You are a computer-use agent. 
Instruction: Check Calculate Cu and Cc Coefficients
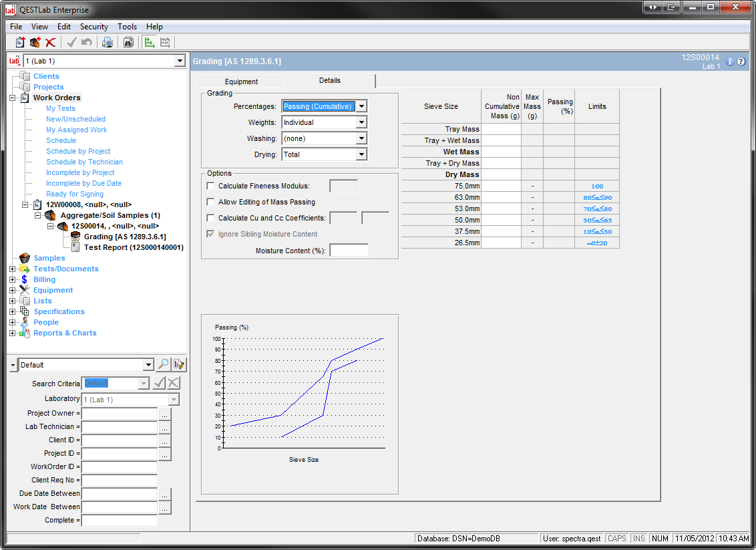pos(211,218)
